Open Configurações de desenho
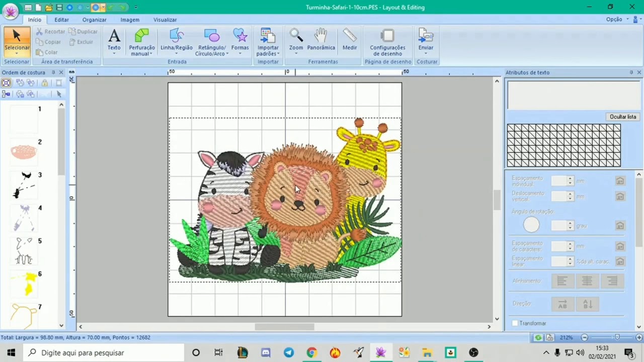 (387, 42)
